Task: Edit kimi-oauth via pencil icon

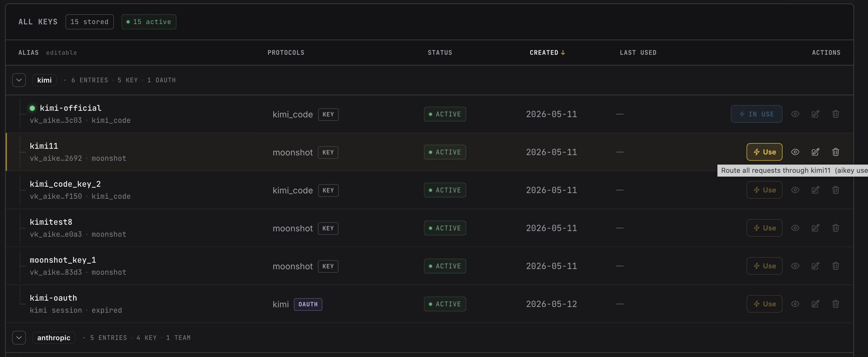Action: [x=815, y=304]
